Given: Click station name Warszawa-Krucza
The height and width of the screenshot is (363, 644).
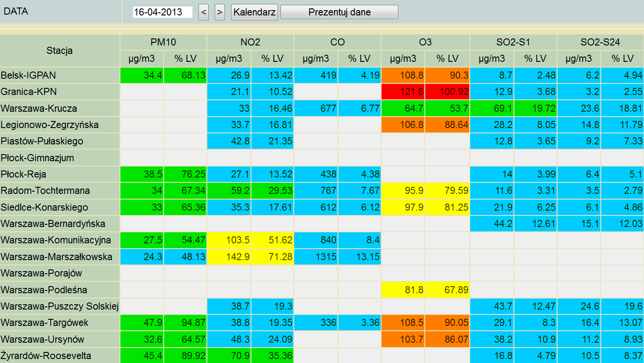Looking at the screenshot, I should click(39, 108).
